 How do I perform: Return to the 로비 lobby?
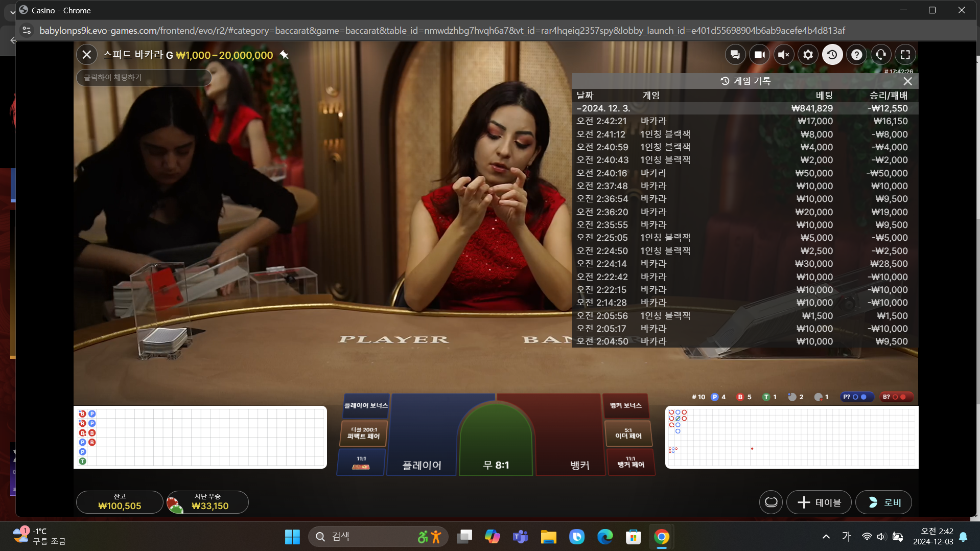click(884, 502)
